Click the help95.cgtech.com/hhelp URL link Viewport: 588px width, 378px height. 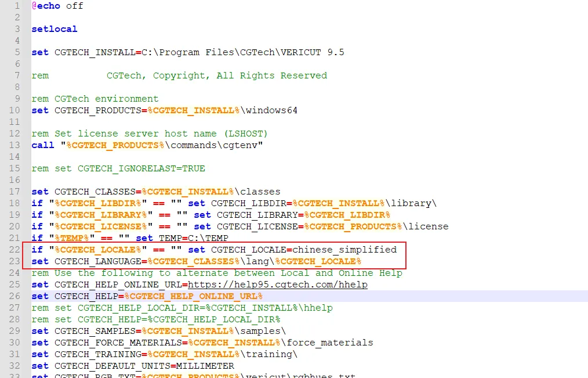[x=278, y=285]
